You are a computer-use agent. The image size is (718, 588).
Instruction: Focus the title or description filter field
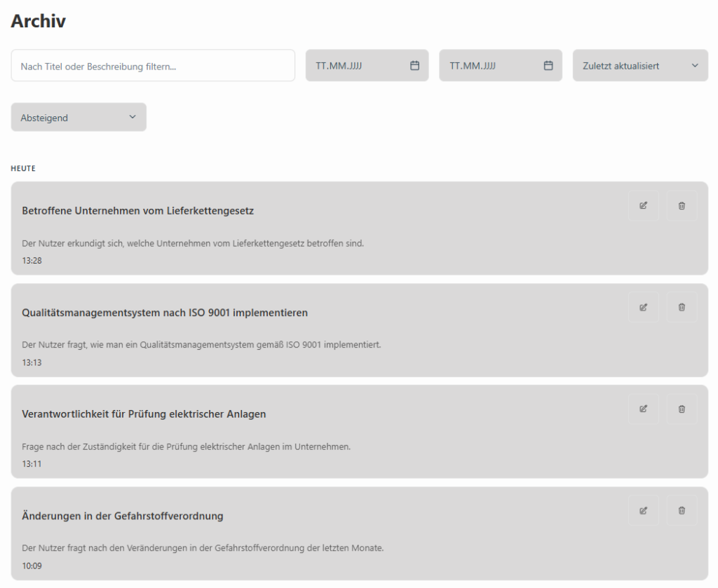point(153,66)
